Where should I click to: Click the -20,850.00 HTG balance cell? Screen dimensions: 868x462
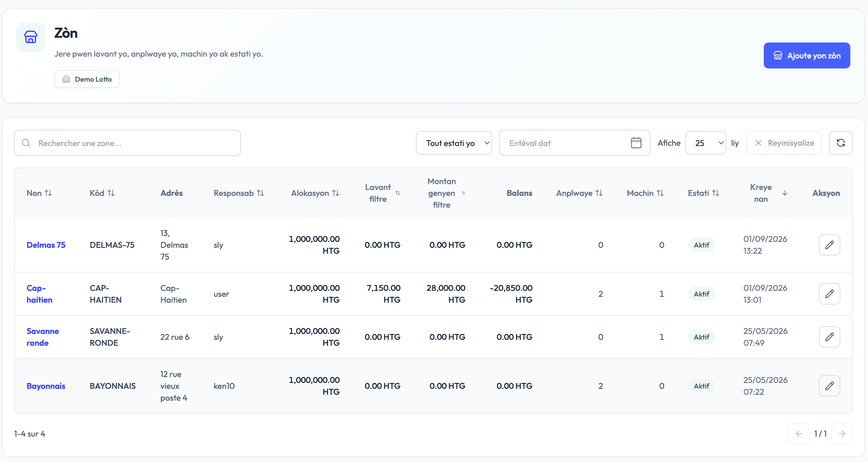pyautogui.click(x=511, y=294)
